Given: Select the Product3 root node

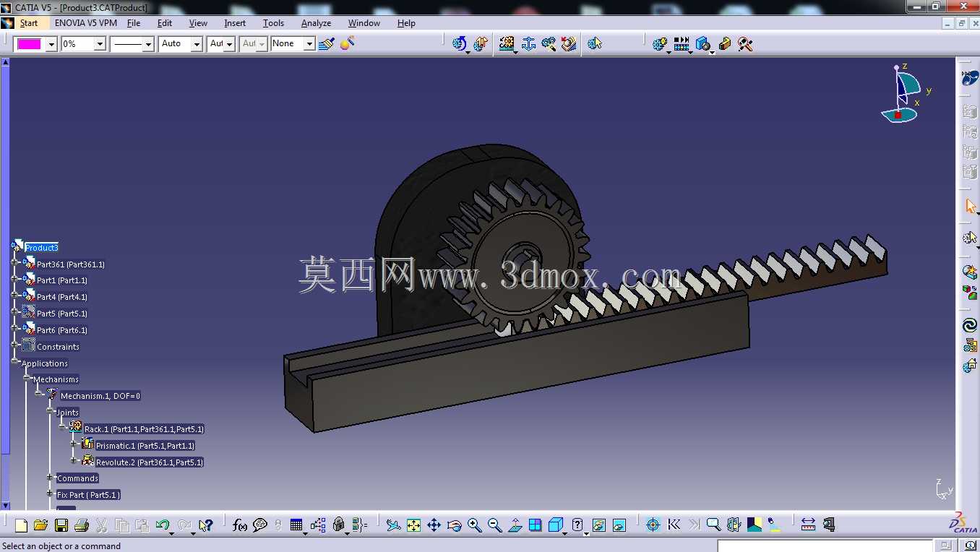Looking at the screenshot, I should coord(41,248).
